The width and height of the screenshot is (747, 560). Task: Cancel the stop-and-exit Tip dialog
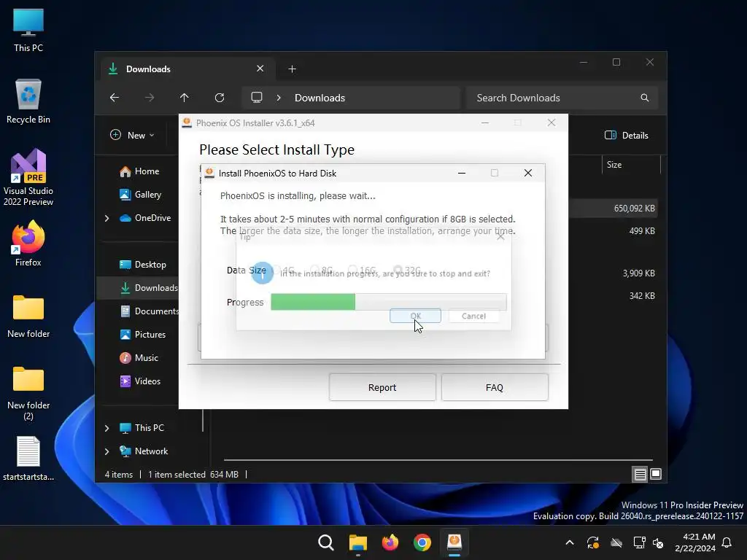tap(473, 316)
